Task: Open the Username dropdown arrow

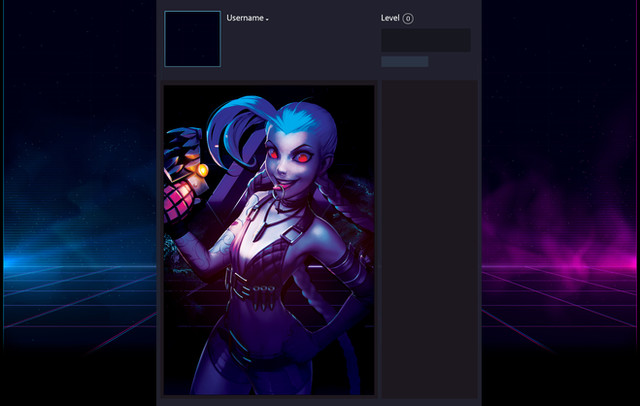Action: tap(267, 19)
